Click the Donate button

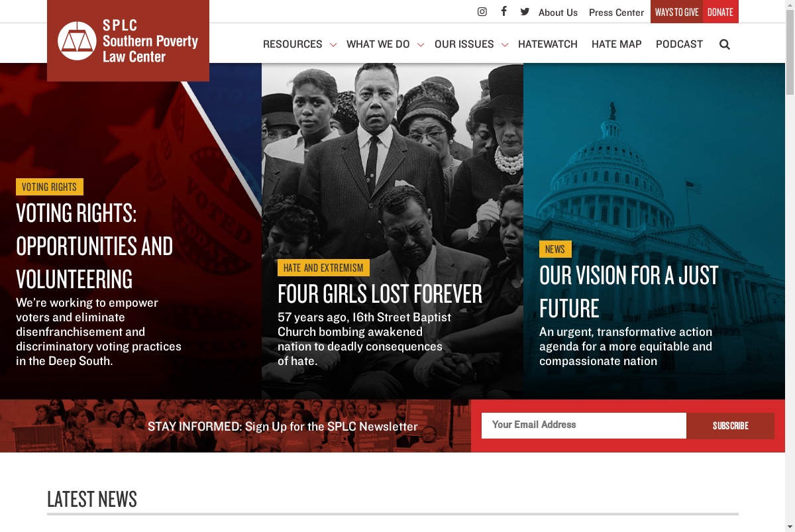[721, 12]
